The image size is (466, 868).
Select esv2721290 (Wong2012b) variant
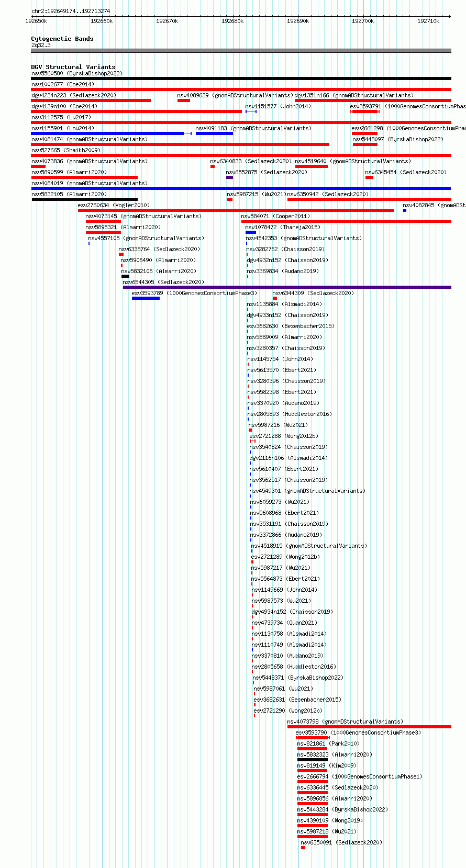(288, 711)
